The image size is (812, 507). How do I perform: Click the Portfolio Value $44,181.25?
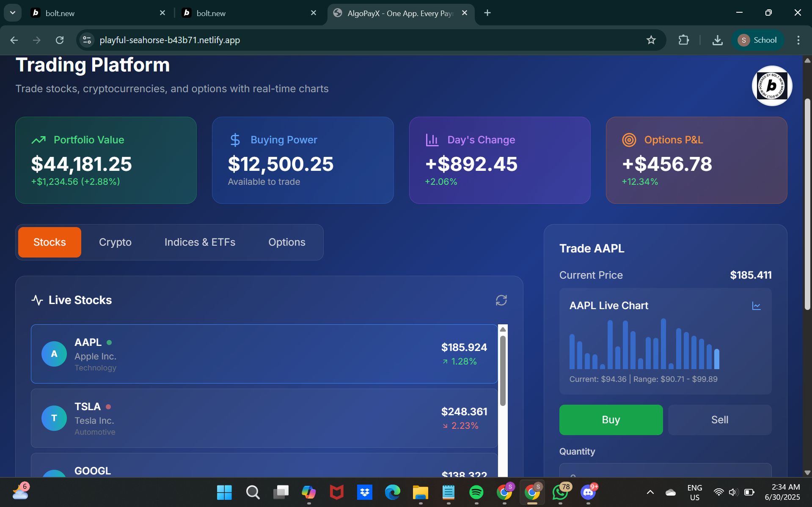coord(81,164)
